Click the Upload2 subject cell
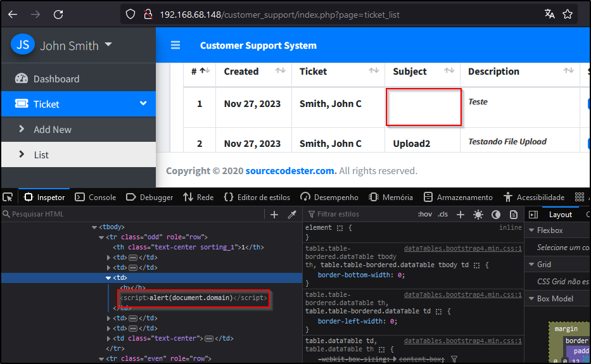Screen dimensions: 591x364 (412, 144)
